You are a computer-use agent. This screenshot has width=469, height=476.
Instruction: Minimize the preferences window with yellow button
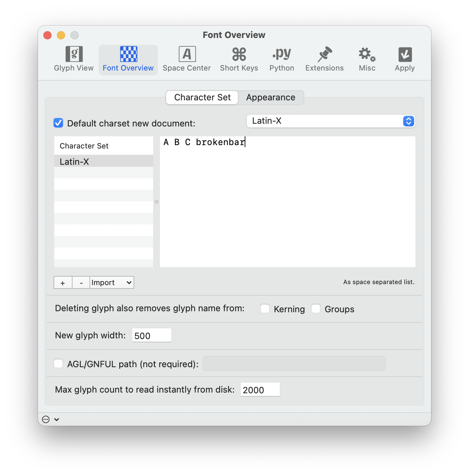pyautogui.click(x=61, y=35)
